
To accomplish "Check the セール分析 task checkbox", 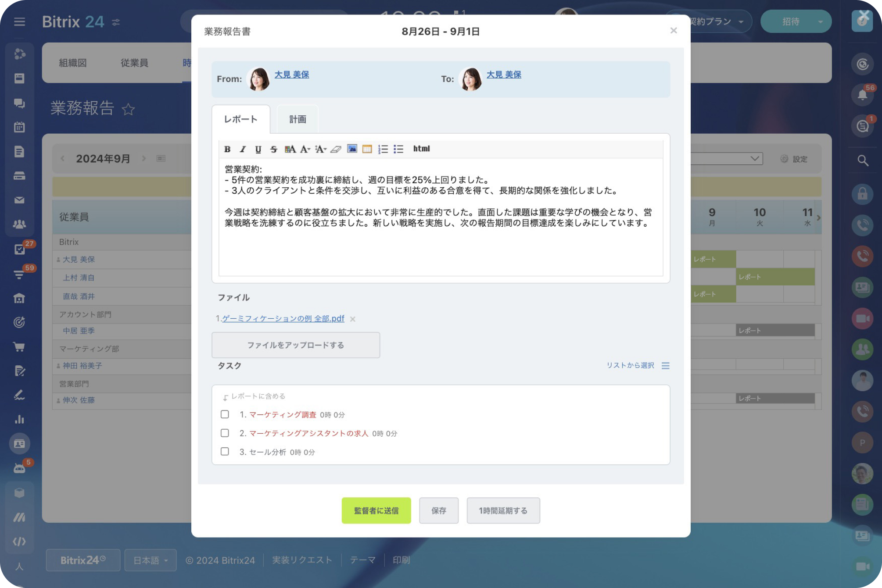I will [225, 451].
